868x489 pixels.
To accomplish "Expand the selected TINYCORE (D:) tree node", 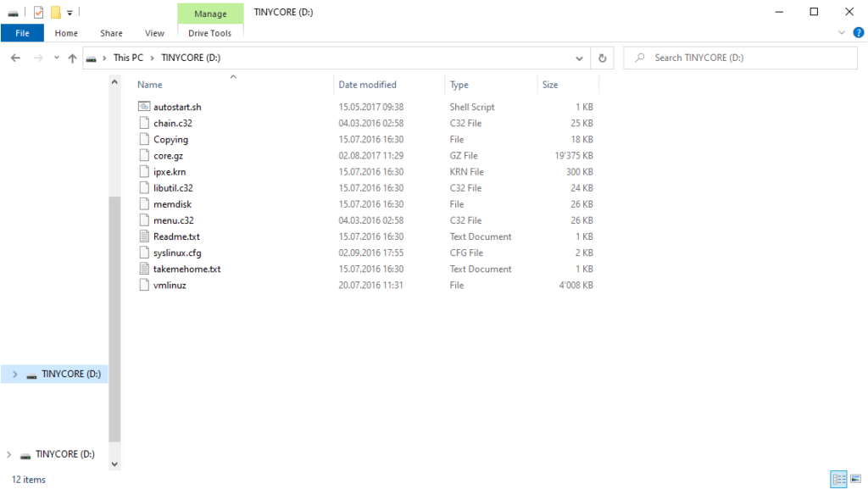I will [14, 374].
